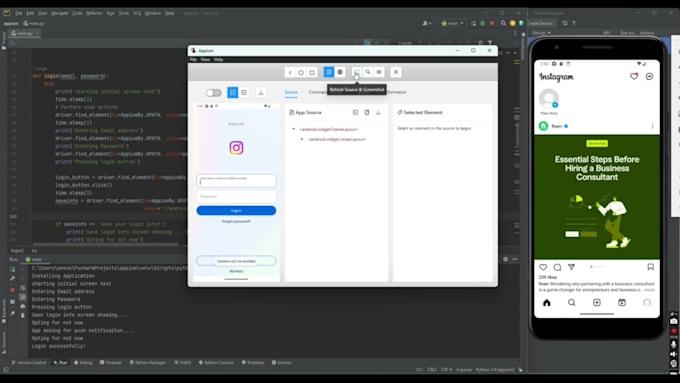
Task: Open Debug tool window tab
Action: [83, 363]
